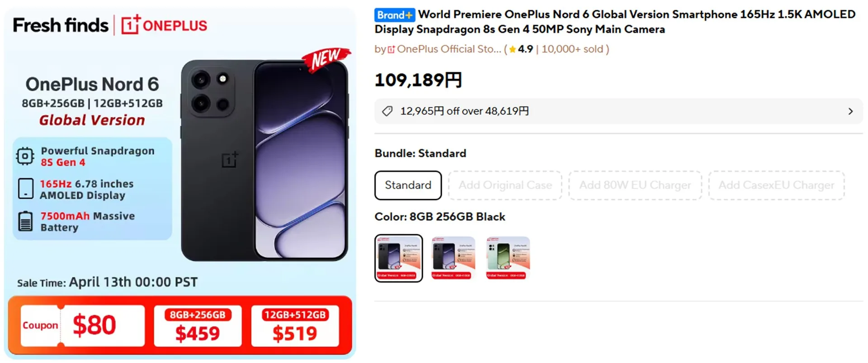Click the $80 coupon box

(83, 326)
